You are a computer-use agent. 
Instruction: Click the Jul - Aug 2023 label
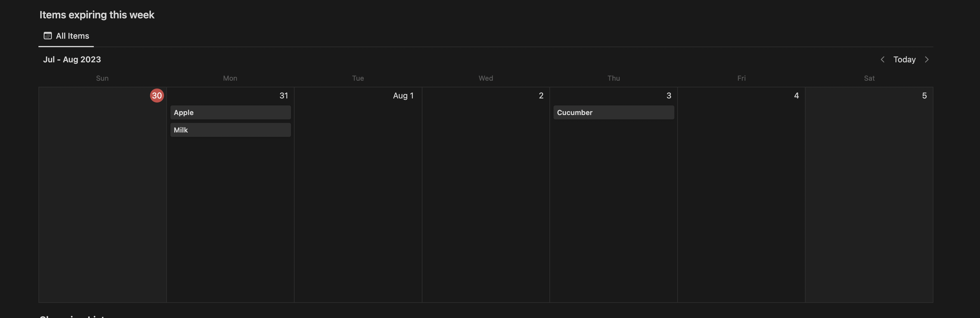pyautogui.click(x=72, y=59)
